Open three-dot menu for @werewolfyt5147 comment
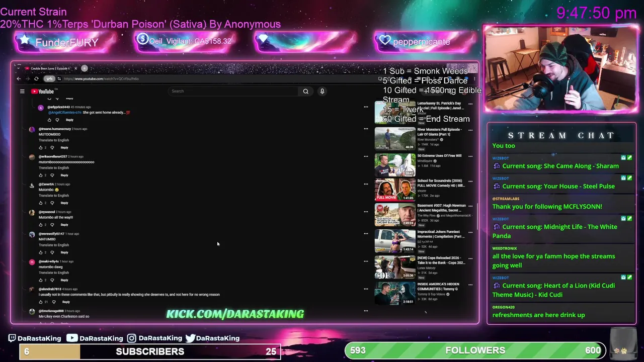644x362 pixels. pyautogui.click(x=366, y=234)
